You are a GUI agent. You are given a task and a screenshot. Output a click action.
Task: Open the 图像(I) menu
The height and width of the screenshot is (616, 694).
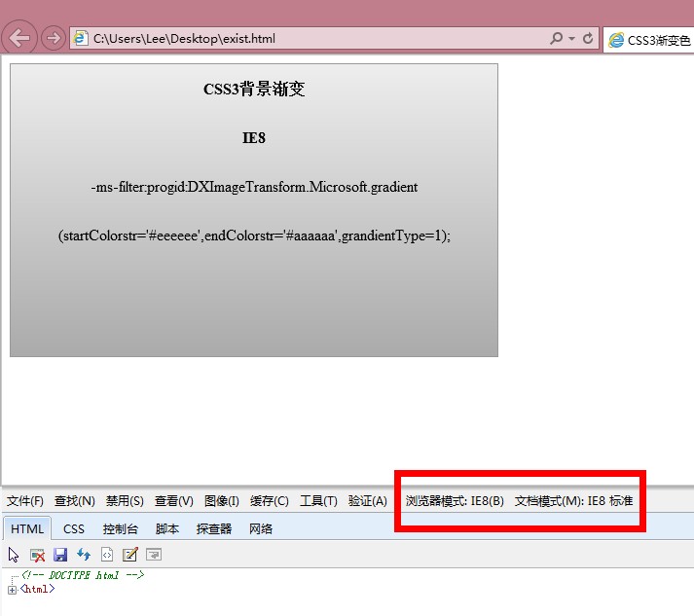tap(222, 501)
